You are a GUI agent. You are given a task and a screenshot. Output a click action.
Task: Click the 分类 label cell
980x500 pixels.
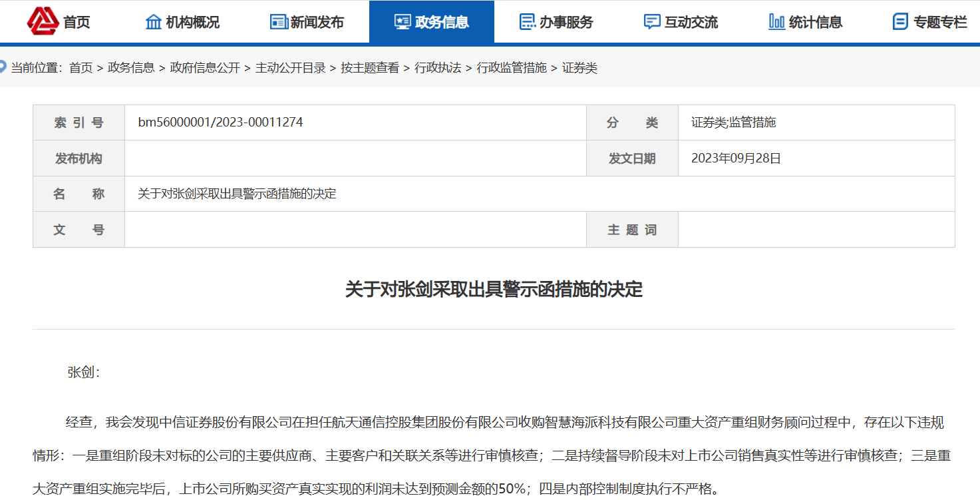click(632, 123)
